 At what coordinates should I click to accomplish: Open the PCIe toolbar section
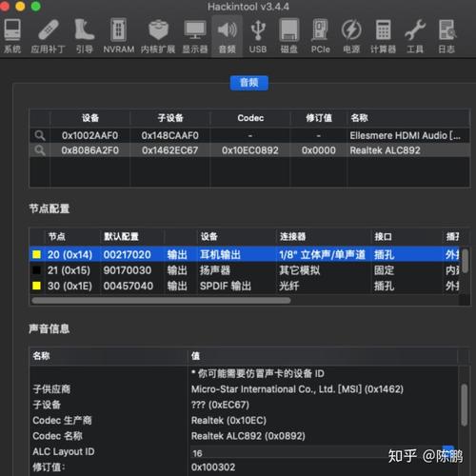tap(321, 35)
